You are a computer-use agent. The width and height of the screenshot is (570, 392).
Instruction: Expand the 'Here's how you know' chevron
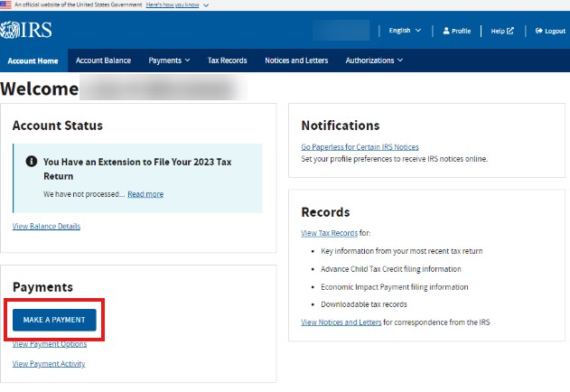[206, 5]
